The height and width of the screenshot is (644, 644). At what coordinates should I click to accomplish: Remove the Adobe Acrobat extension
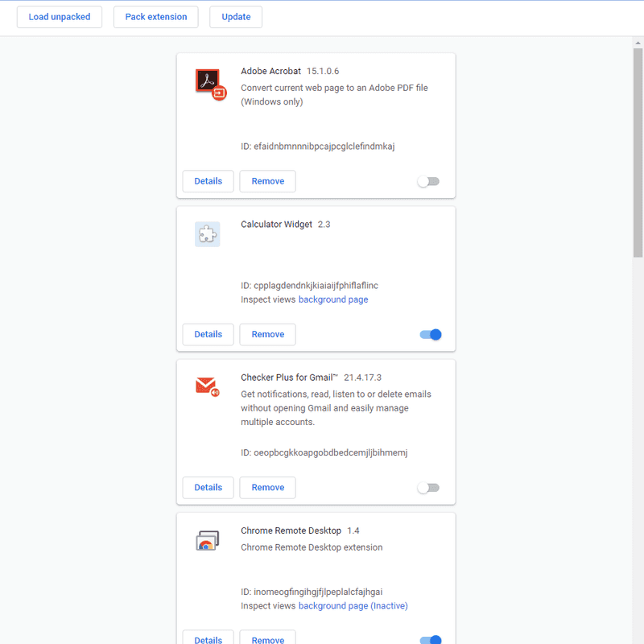[x=268, y=181]
